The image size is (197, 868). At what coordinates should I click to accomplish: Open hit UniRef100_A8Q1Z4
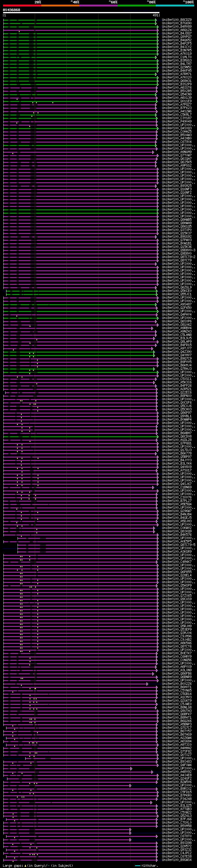point(177,30)
